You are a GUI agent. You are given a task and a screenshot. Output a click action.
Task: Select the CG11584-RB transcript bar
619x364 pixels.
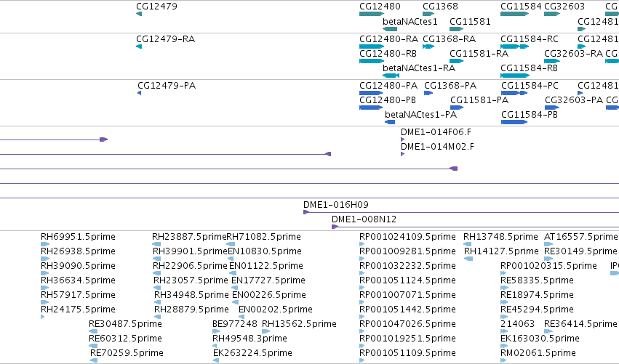[x=515, y=76]
